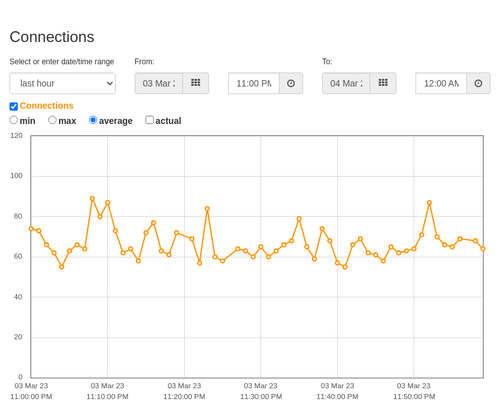Enable the actual checkbox

(150, 120)
